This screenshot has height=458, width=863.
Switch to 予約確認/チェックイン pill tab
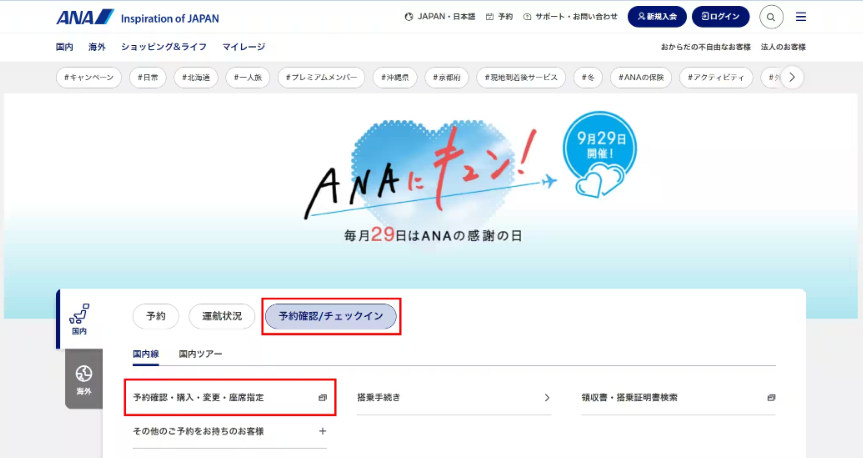[331, 316]
